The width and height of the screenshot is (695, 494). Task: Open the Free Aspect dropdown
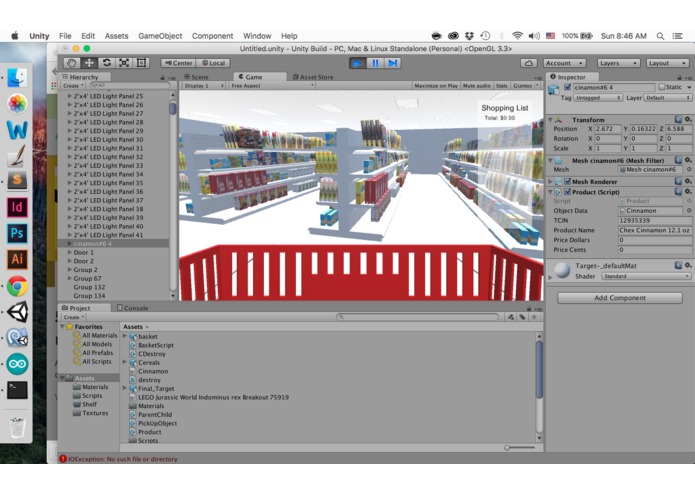point(272,86)
